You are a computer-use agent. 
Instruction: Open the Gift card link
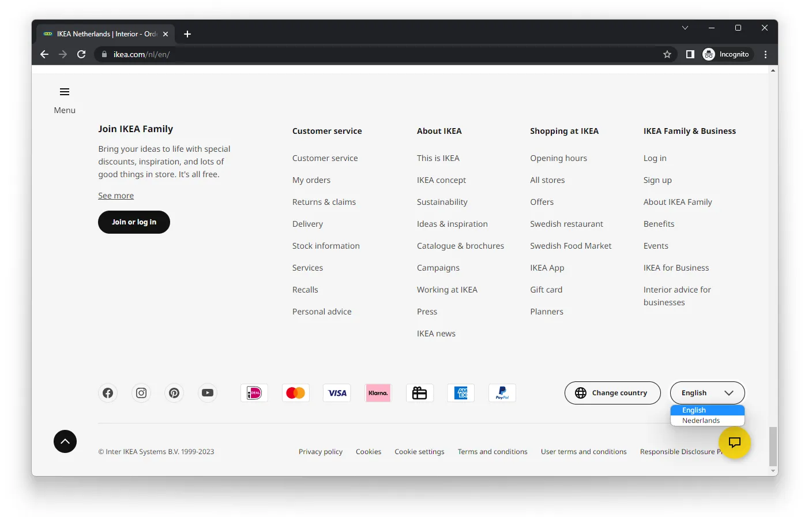point(546,290)
